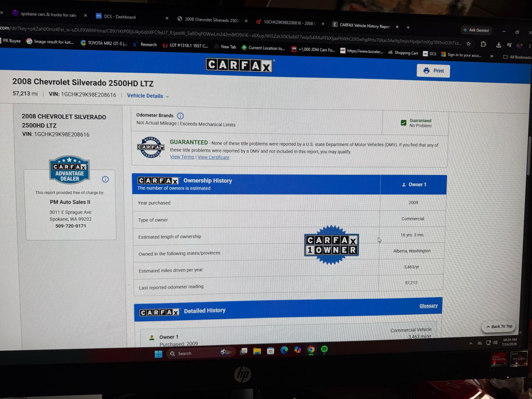Open the All Bookmarks folder
The image size is (532, 399).
coord(517,57)
